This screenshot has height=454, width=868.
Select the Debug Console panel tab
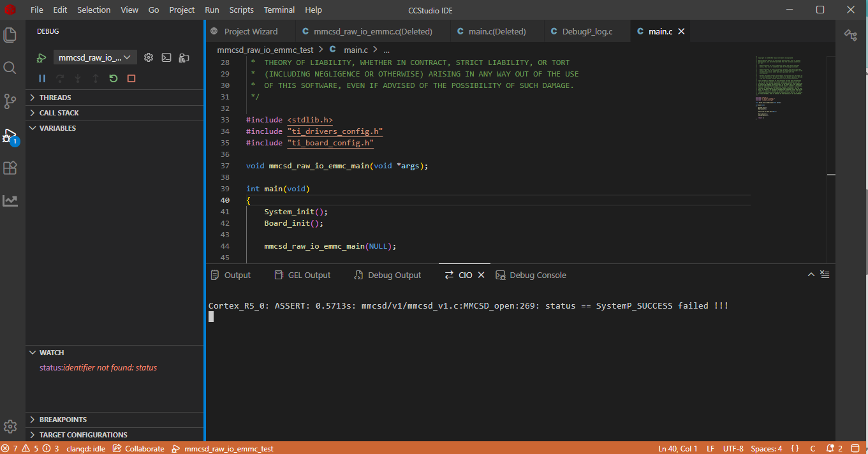click(531, 275)
